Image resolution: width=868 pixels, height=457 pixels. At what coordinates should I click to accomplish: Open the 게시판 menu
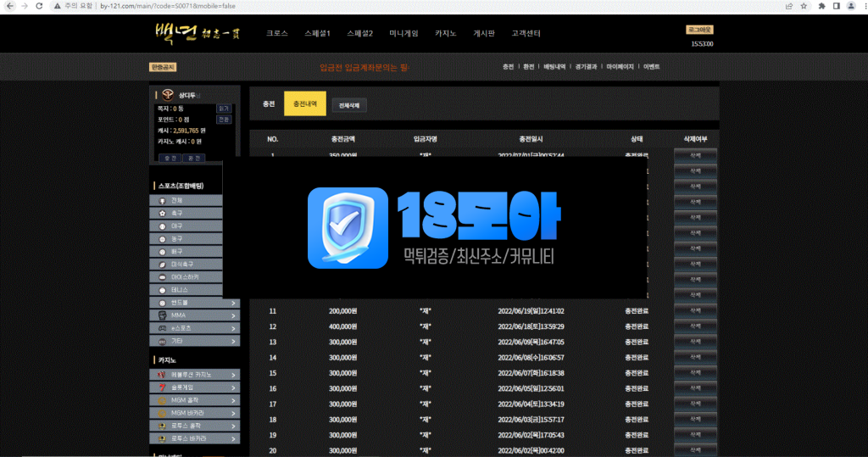[484, 33]
